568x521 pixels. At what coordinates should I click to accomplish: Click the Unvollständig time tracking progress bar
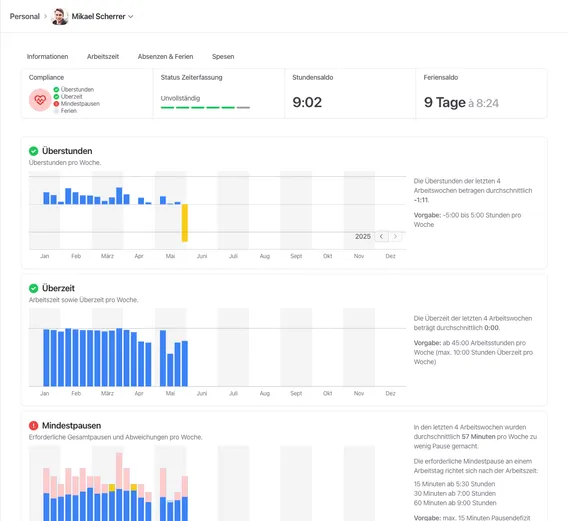[x=205, y=108]
